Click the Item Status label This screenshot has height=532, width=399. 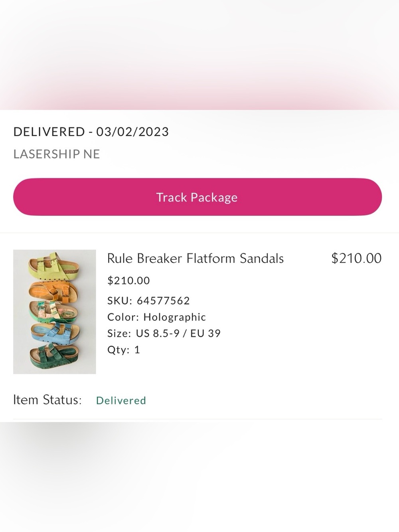click(x=47, y=400)
